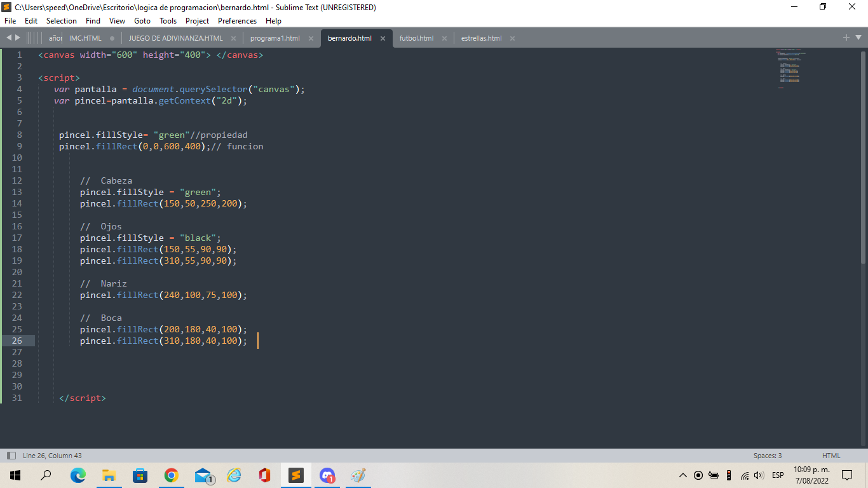
Task: Switch to JUEGO DE ADIVINANZA.HTML tab
Action: click(x=176, y=38)
